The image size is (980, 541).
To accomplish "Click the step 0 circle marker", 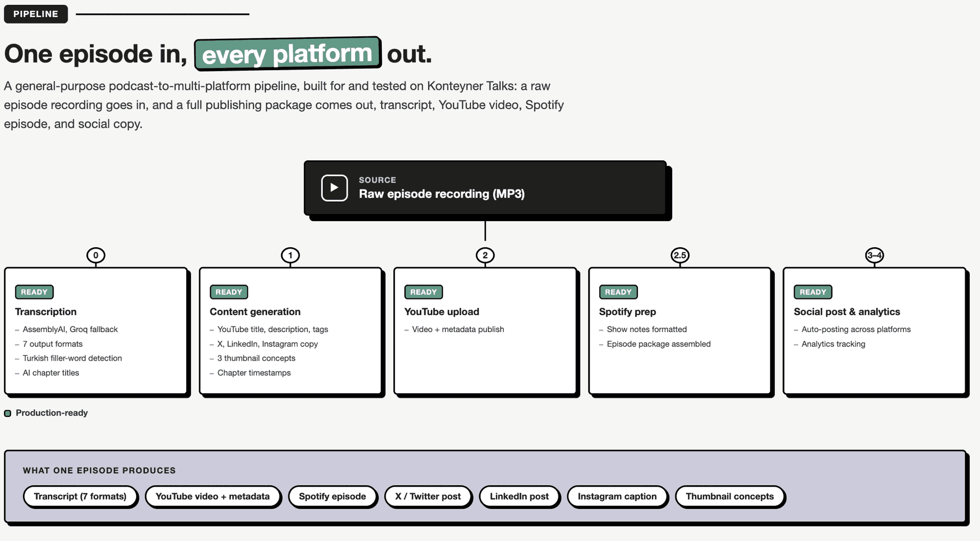I will point(95,255).
